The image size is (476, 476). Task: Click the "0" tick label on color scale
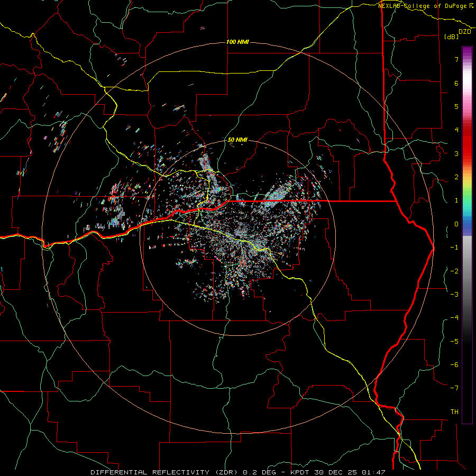[x=456, y=224]
